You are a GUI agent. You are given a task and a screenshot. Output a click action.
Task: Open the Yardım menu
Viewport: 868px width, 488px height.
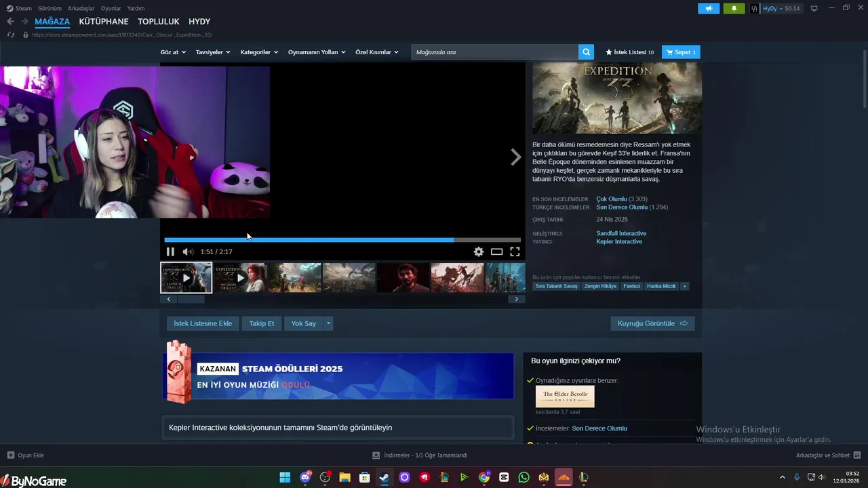coord(136,8)
